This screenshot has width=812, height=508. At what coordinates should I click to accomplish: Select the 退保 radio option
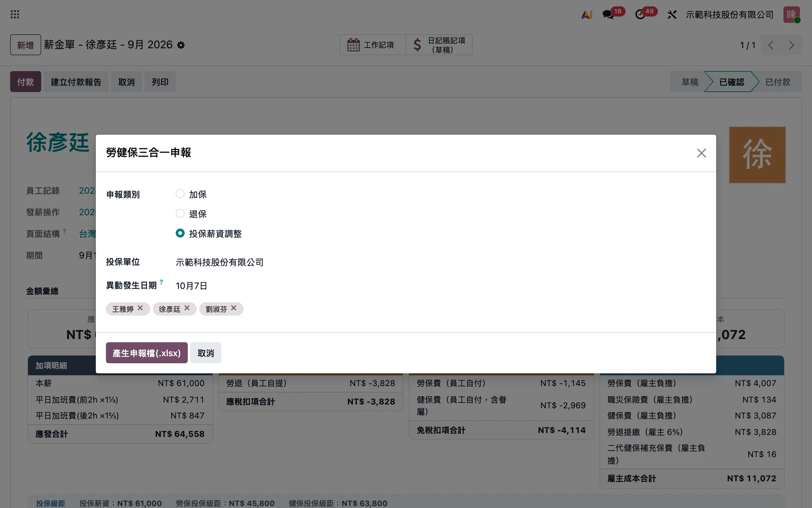point(180,213)
